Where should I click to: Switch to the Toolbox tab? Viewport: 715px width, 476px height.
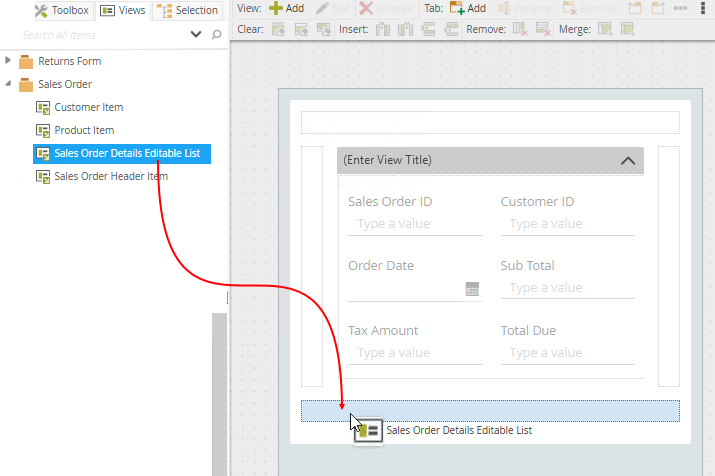[x=62, y=10]
